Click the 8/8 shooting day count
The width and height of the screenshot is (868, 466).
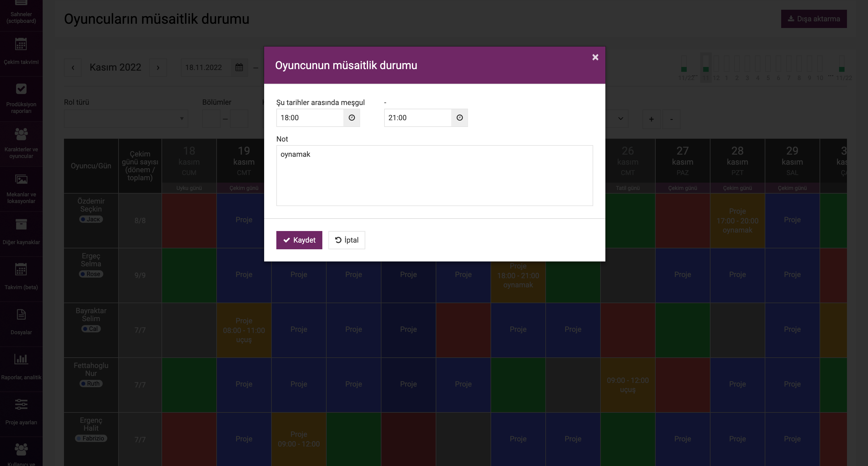point(140,221)
